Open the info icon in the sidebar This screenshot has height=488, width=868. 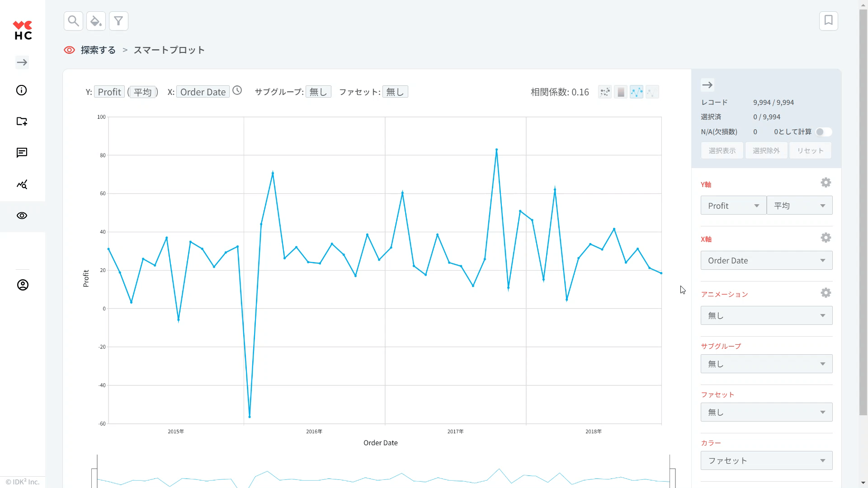point(22,90)
